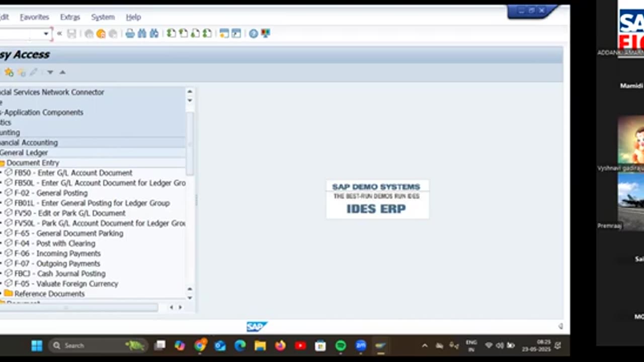Open F-06 - Incoming Payments
The image size is (644, 362).
click(x=57, y=253)
